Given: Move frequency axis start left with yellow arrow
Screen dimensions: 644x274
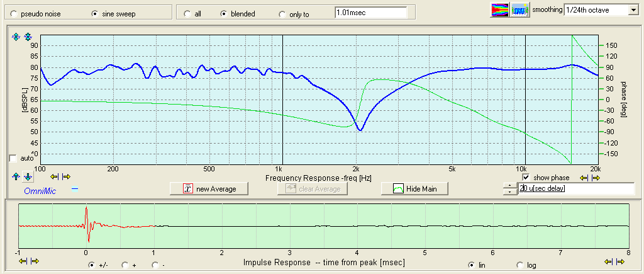Looking at the screenshot, I should tap(55, 177).
